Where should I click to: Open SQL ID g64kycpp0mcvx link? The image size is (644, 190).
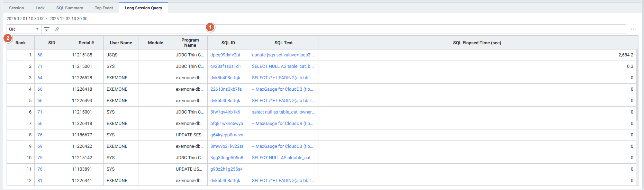coord(227,135)
